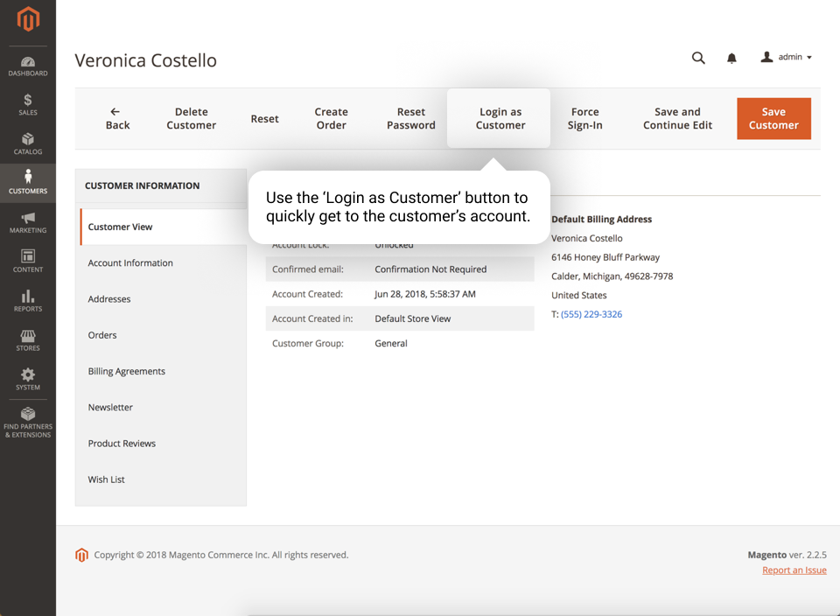Click the Magento logo at the top
Screen dimensions: 840x616
coord(28,19)
